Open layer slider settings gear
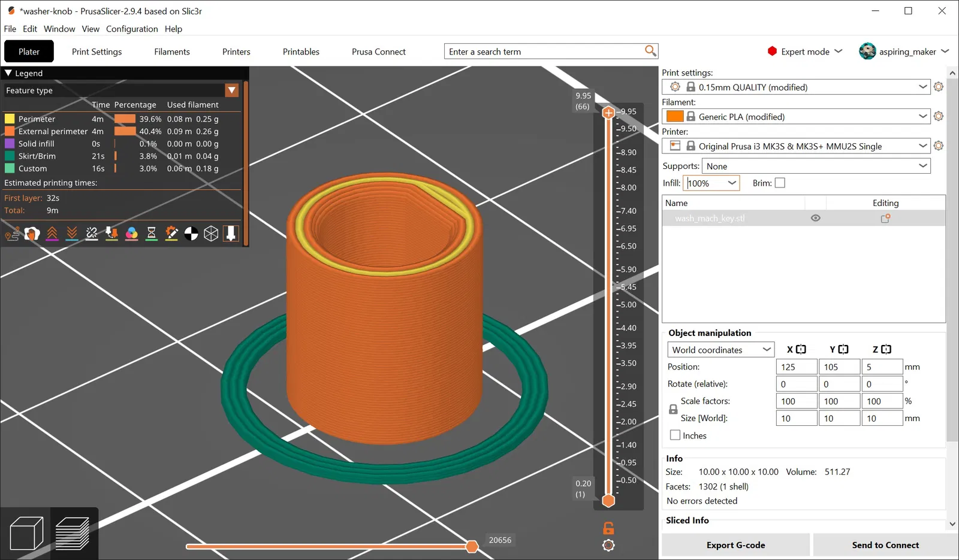 608,545
